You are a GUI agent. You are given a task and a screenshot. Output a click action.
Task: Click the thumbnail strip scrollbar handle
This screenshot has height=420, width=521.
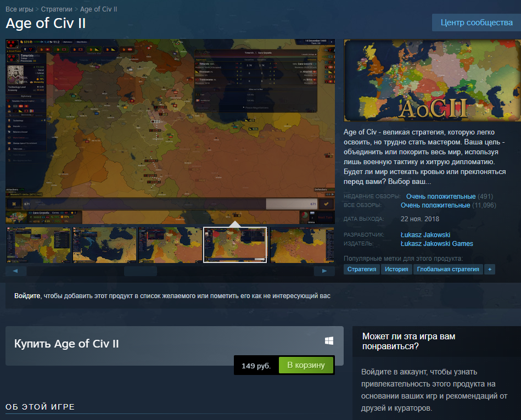pyautogui.click(x=141, y=271)
